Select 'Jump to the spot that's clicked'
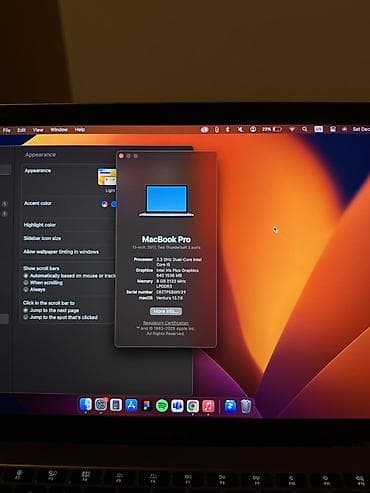Image resolution: width=370 pixels, height=493 pixels. (25, 317)
